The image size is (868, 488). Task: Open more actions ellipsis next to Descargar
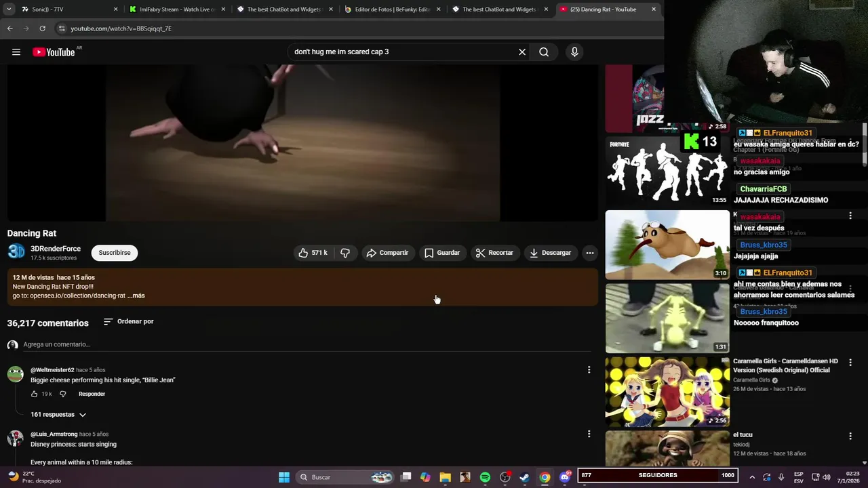(590, 253)
